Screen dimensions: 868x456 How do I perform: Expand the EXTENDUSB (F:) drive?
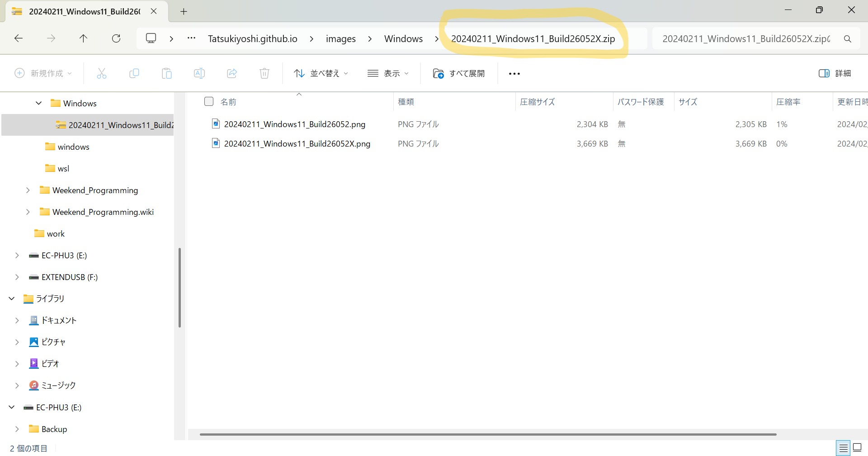point(17,277)
